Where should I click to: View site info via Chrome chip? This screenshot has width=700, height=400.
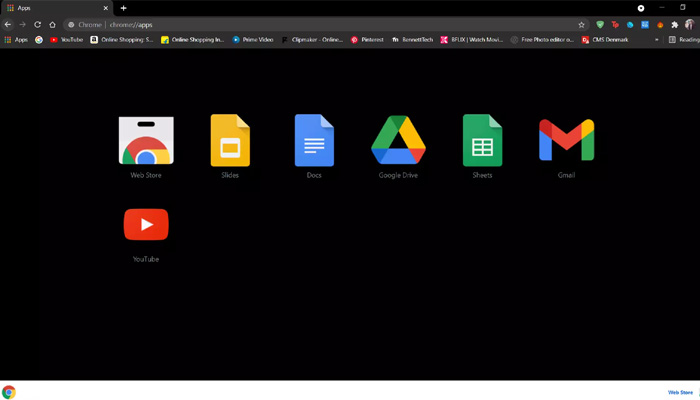pos(85,25)
